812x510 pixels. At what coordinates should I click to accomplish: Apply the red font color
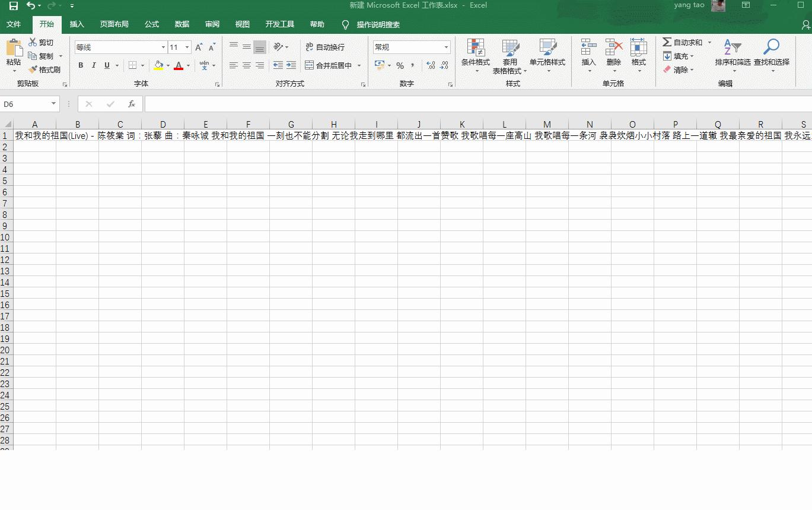(179, 65)
